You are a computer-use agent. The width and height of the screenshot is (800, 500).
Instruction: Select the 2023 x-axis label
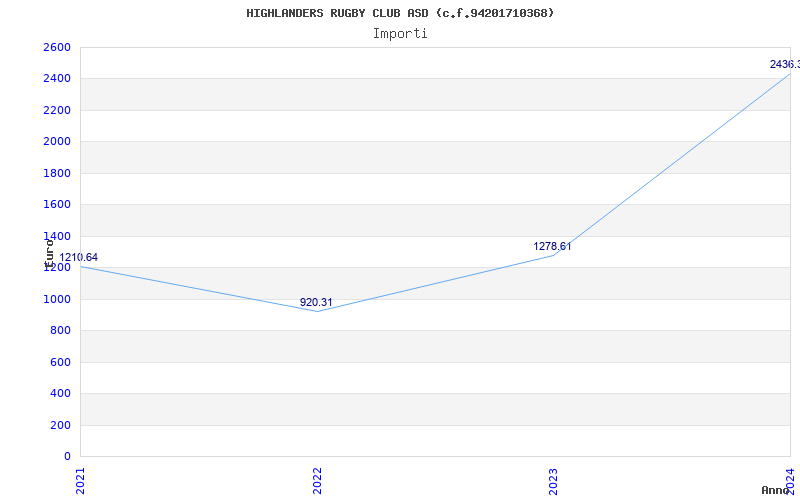(x=554, y=481)
